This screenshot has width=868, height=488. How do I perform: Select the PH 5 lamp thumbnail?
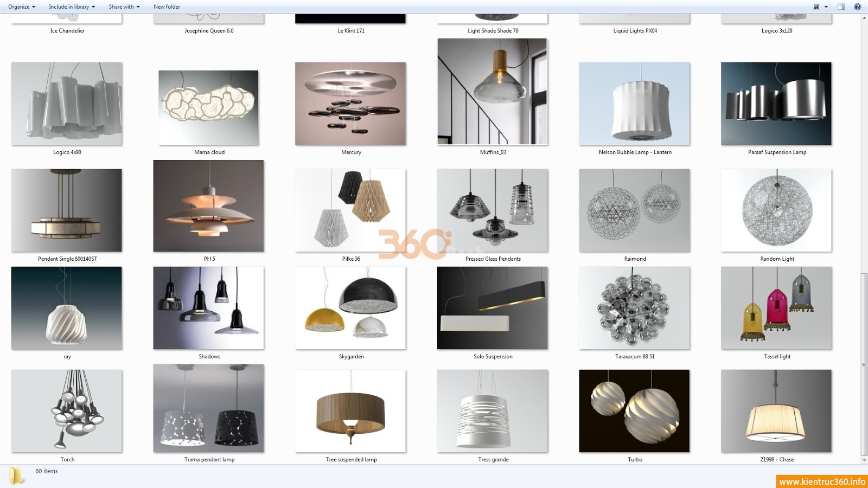(209, 206)
